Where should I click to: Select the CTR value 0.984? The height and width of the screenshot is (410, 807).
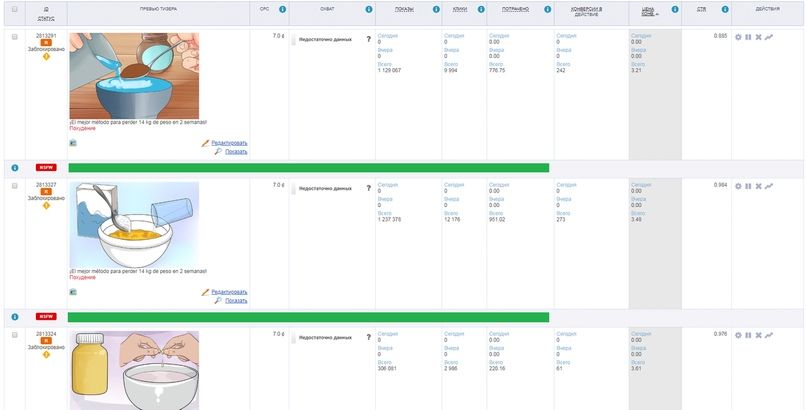[x=721, y=185]
